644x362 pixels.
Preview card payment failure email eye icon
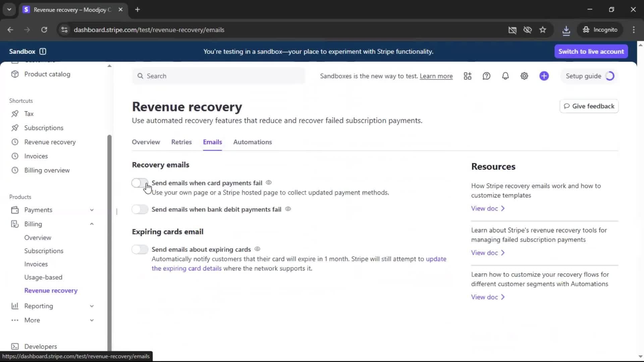coord(269,183)
